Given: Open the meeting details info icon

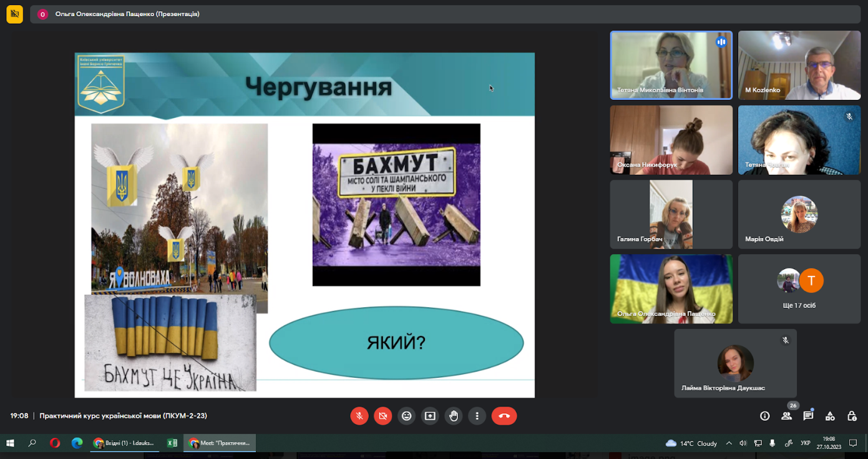Looking at the screenshot, I should pos(764,416).
